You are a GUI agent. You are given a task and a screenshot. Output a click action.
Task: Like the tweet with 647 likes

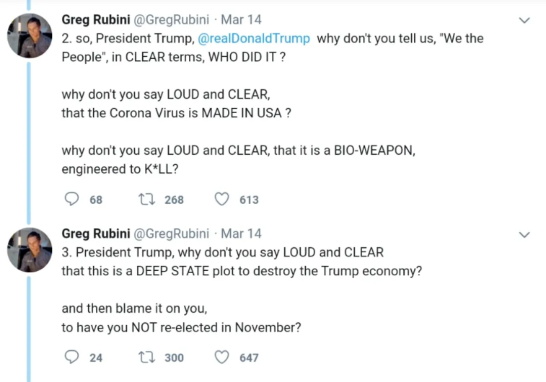[221, 357]
